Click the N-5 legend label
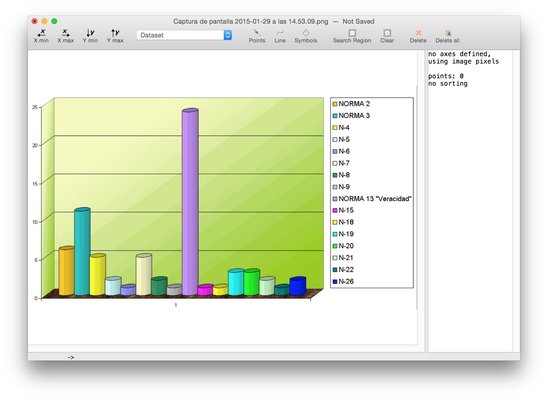 click(x=344, y=139)
